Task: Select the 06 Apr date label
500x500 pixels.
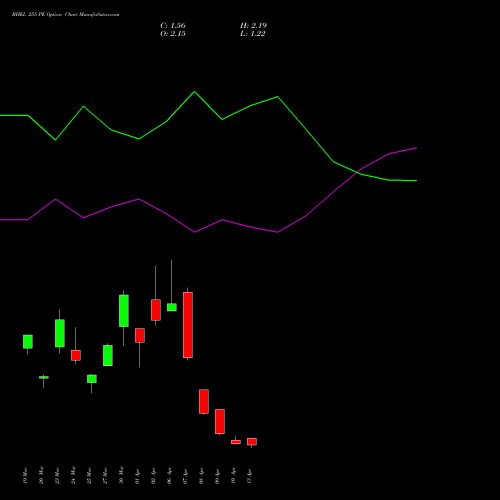Action: point(169,476)
